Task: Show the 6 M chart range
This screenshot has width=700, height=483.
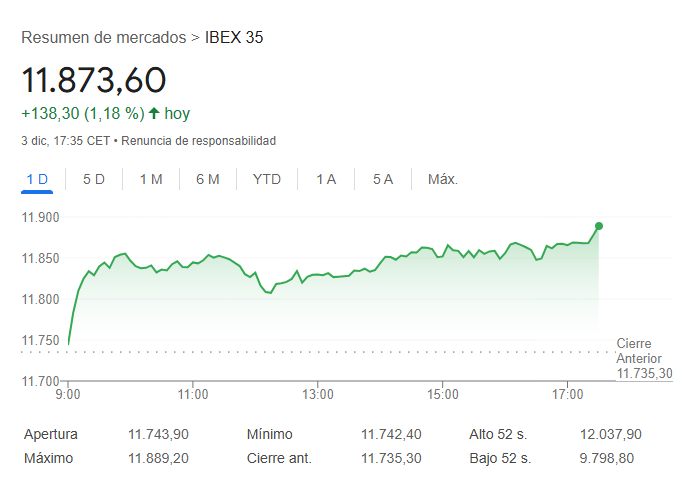Action: pos(208,179)
